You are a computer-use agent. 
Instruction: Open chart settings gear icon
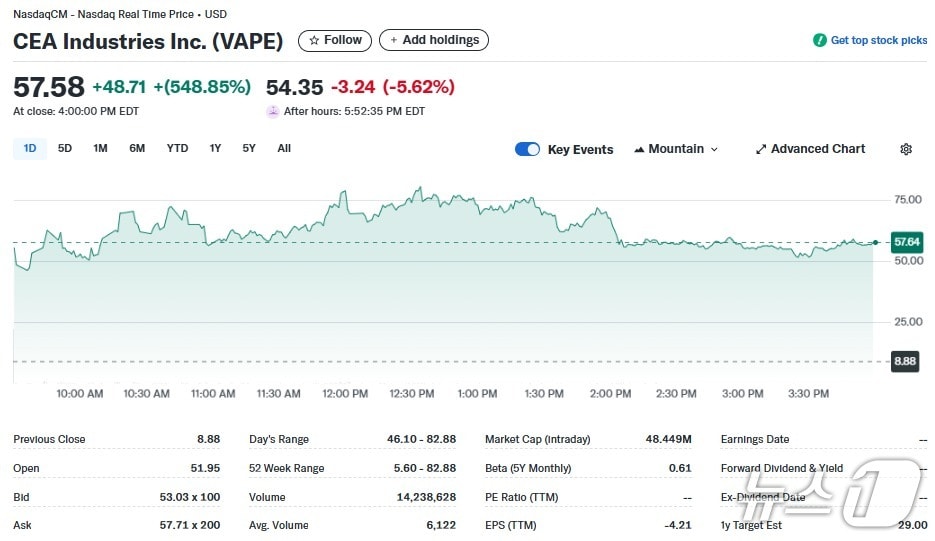click(x=906, y=149)
